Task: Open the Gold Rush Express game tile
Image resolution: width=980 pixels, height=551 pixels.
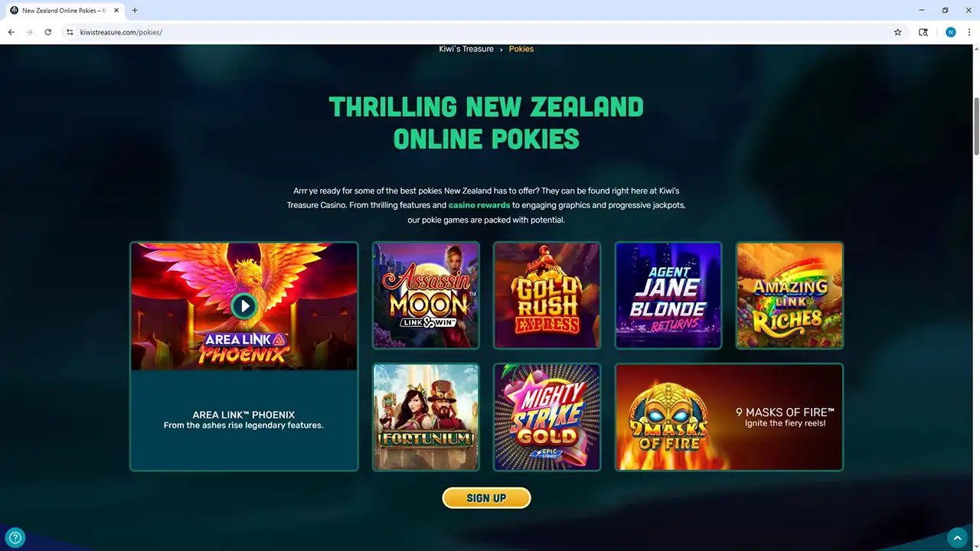Action: (x=547, y=295)
